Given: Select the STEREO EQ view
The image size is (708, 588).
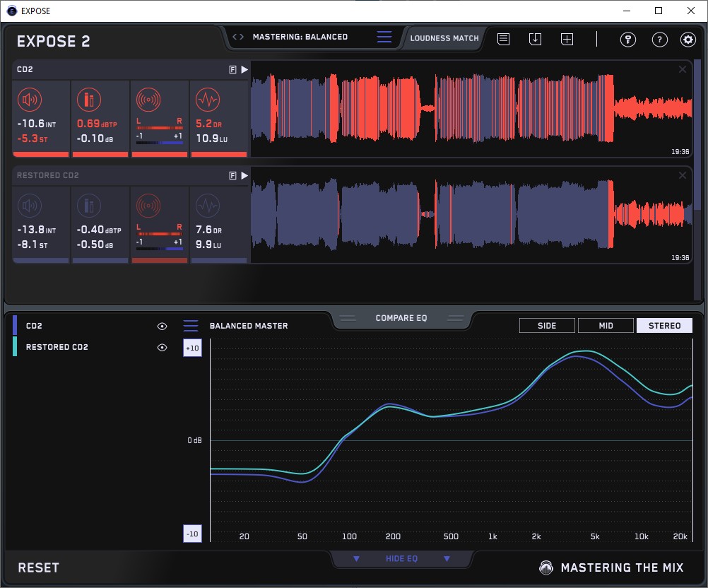Looking at the screenshot, I should [x=664, y=326].
